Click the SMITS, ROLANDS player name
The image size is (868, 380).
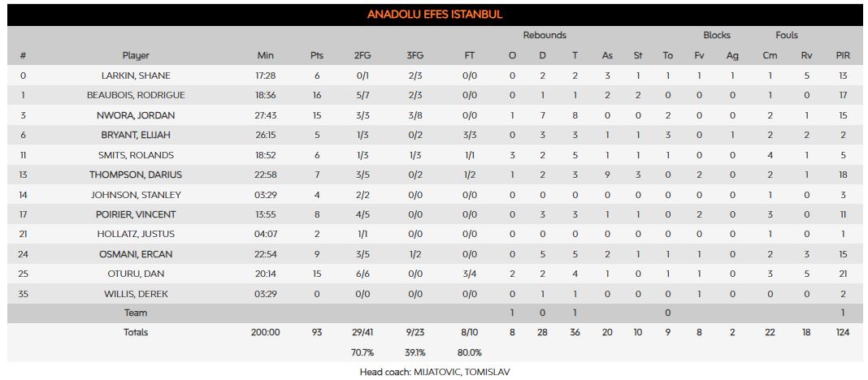[136, 155]
